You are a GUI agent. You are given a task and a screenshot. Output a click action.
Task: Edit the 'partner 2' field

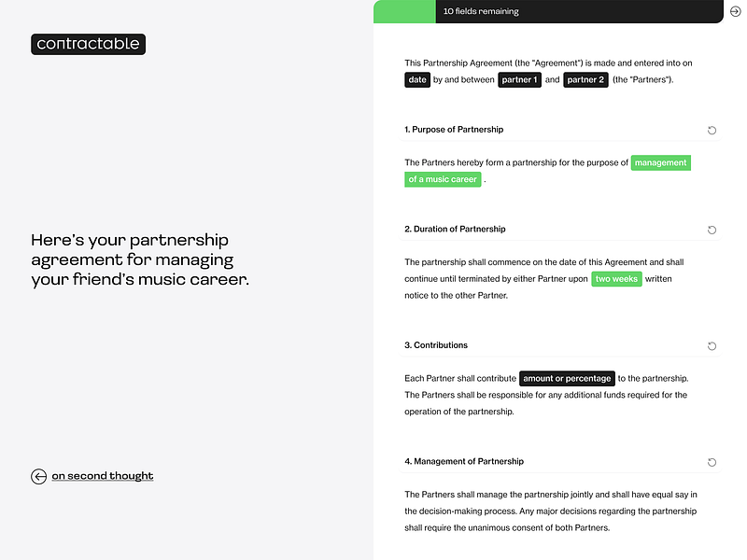tap(585, 79)
